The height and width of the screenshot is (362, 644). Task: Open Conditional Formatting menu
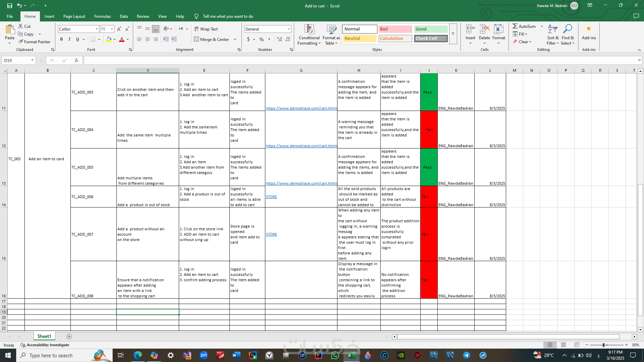pyautogui.click(x=309, y=35)
